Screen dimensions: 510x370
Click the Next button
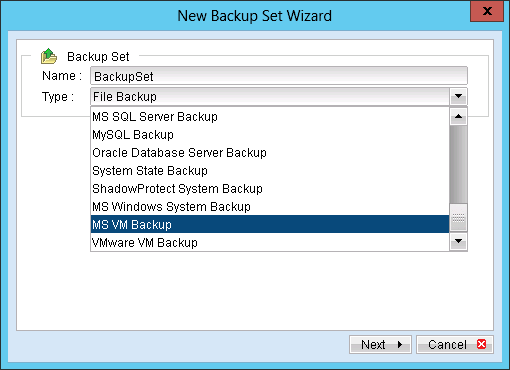380,344
